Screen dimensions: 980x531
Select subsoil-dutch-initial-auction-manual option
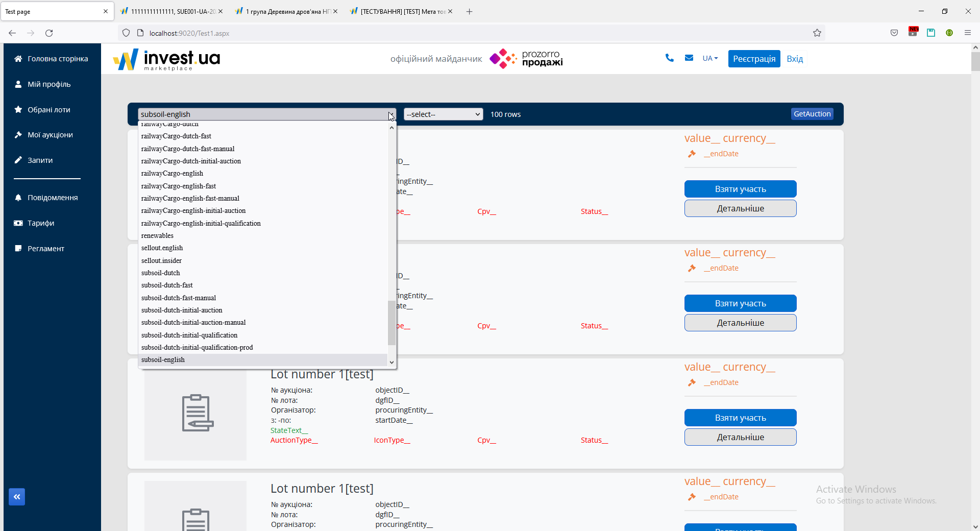[x=263, y=323]
